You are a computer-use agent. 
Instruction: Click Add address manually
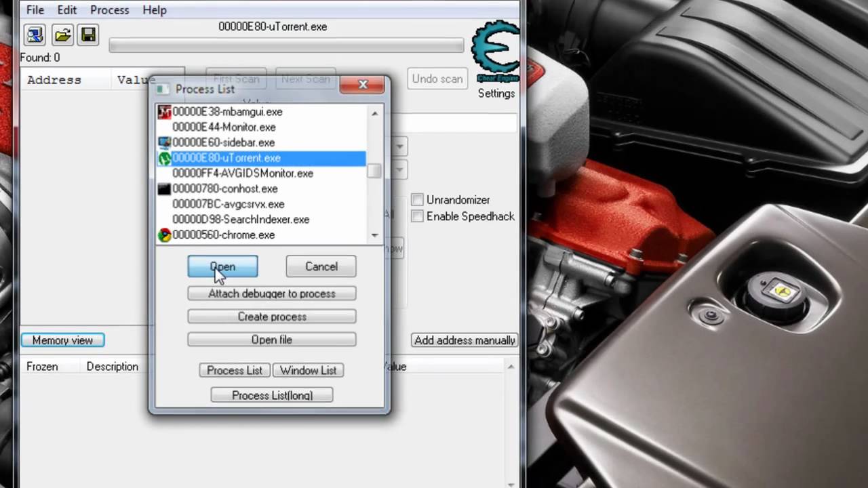pos(465,340)
